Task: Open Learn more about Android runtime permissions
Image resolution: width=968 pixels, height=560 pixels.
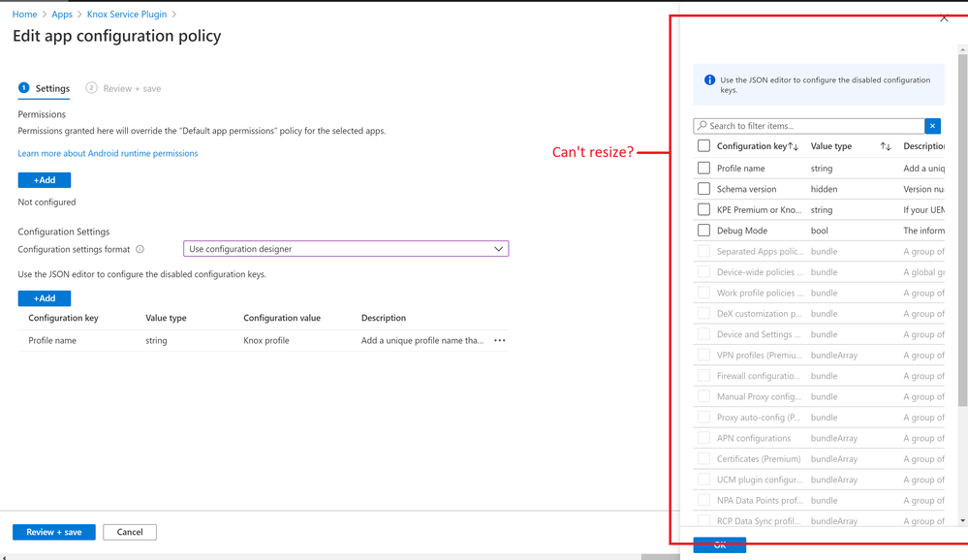Action: (108, 153)
